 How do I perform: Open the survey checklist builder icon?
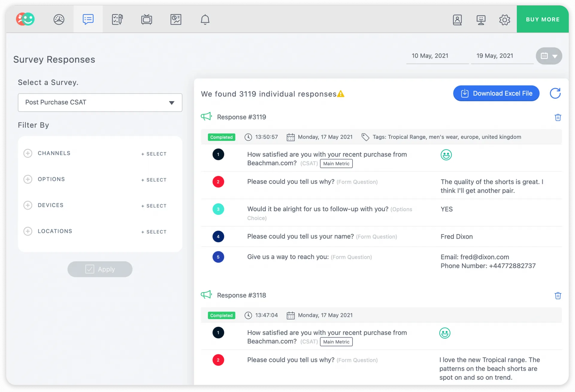tap(117, 19)
